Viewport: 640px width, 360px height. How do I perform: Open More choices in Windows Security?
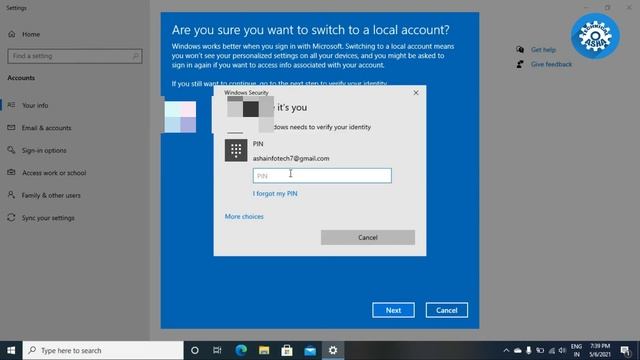click(x=244, y=216)
